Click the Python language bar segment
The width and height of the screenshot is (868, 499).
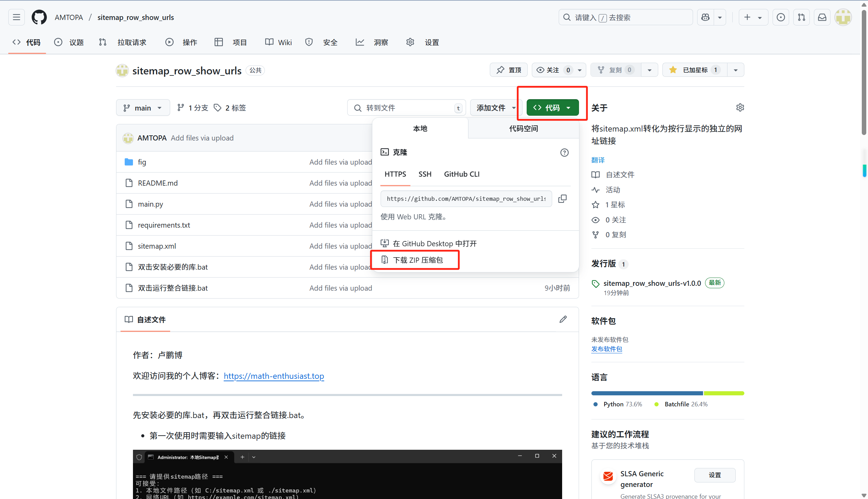tap(647, 393)
